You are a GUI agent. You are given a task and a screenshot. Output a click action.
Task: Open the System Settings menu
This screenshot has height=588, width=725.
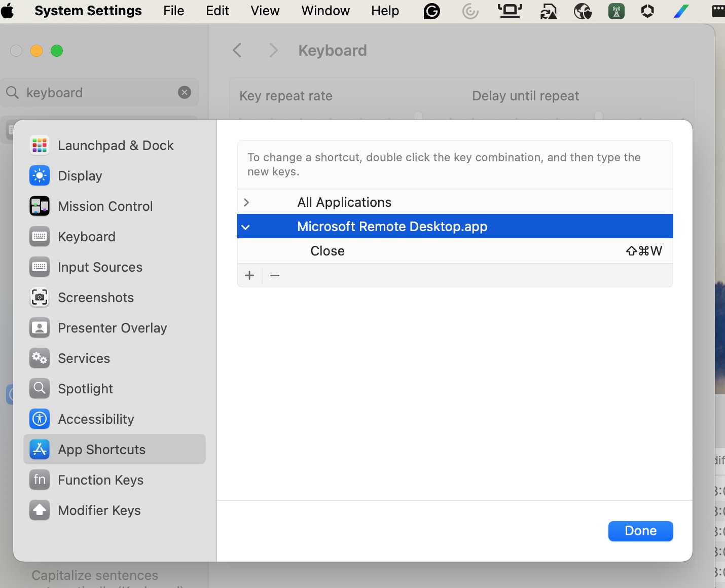tap(88, 11)
